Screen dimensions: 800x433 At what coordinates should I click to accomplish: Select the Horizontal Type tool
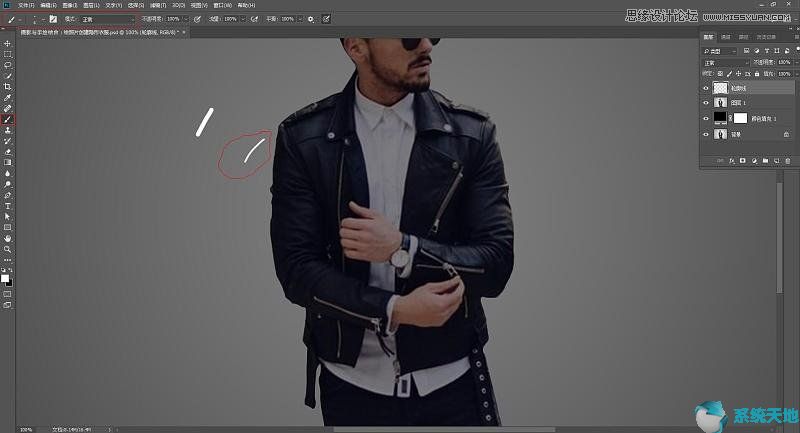click(7, 206)
